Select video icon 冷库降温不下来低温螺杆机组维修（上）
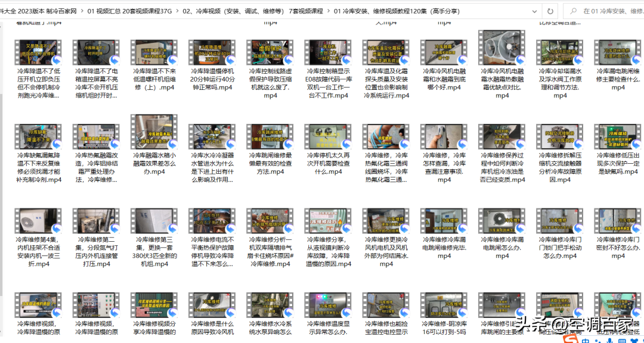The image size is (644, 343). click(x=154, y=52)
